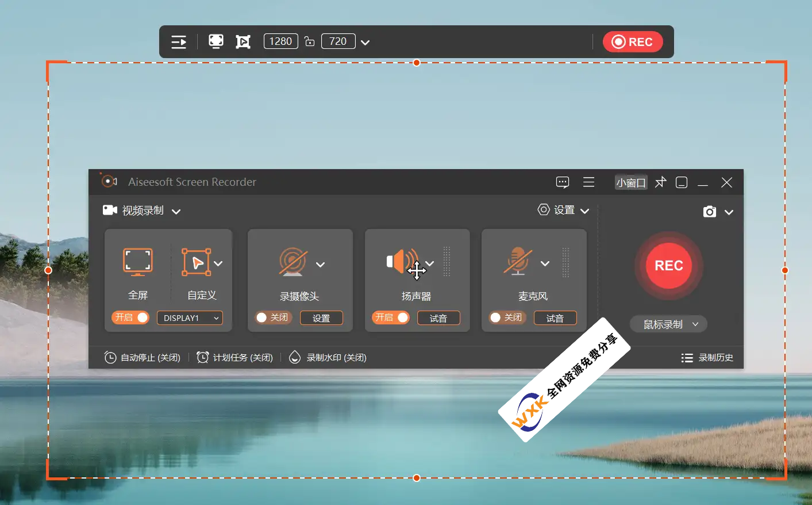The width and height of the screenshot is (812, 505).
Task: Click the left middle handle of the recording region
Action: [48, 270]
